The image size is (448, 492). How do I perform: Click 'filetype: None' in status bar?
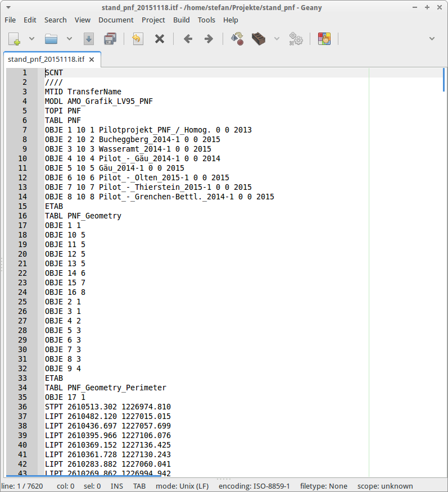[x=324, y=486]
